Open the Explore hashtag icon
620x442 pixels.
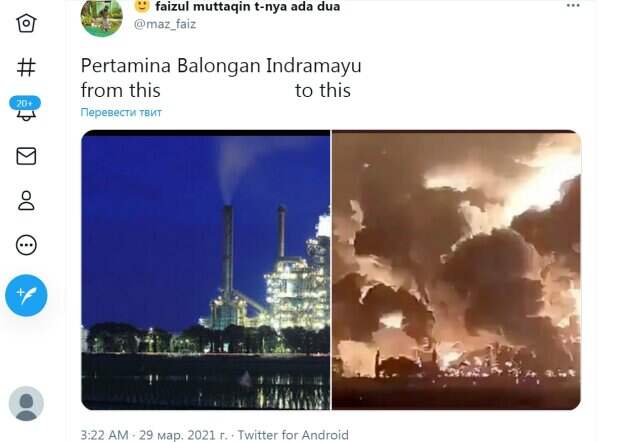(x=26, y=67)
